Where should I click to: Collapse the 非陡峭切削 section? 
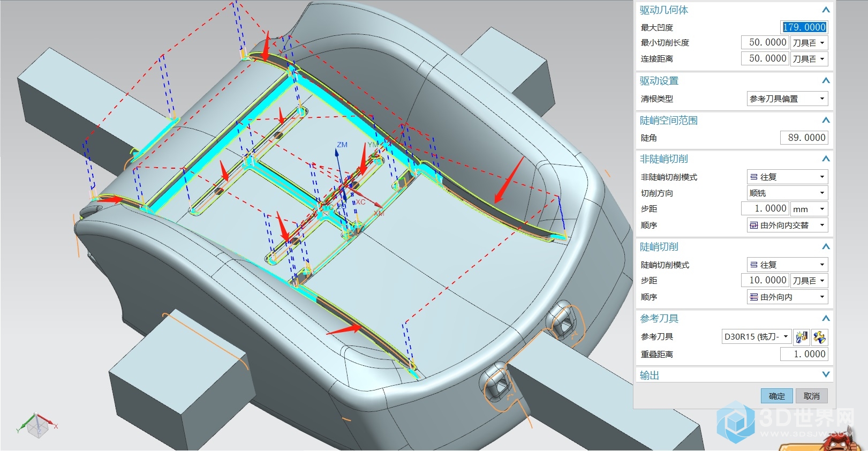click(x=826, y=159)
